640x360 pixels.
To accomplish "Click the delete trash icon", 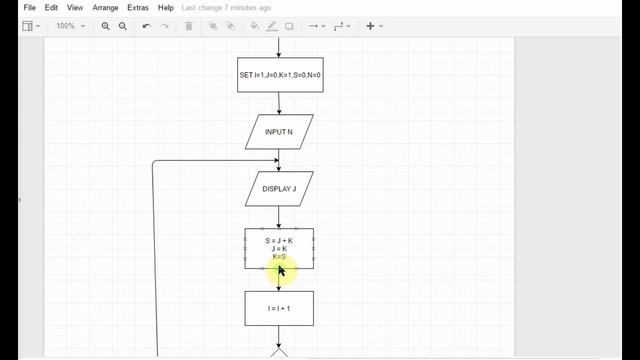I will click(189, 26).
